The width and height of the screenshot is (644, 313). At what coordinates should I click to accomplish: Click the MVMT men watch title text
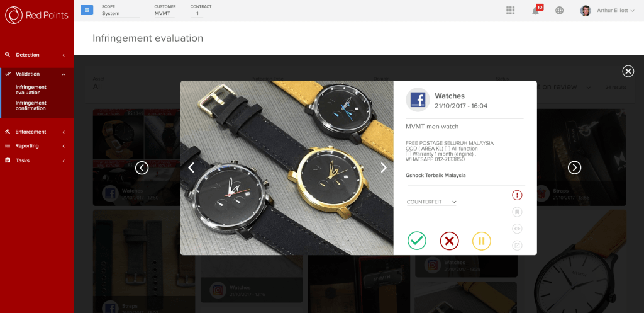(x=431, y=127)
